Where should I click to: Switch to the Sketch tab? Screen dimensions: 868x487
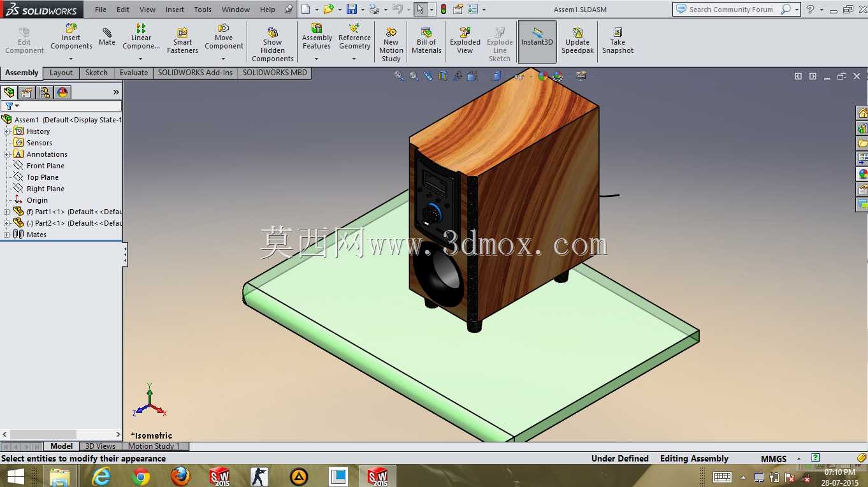97,73
